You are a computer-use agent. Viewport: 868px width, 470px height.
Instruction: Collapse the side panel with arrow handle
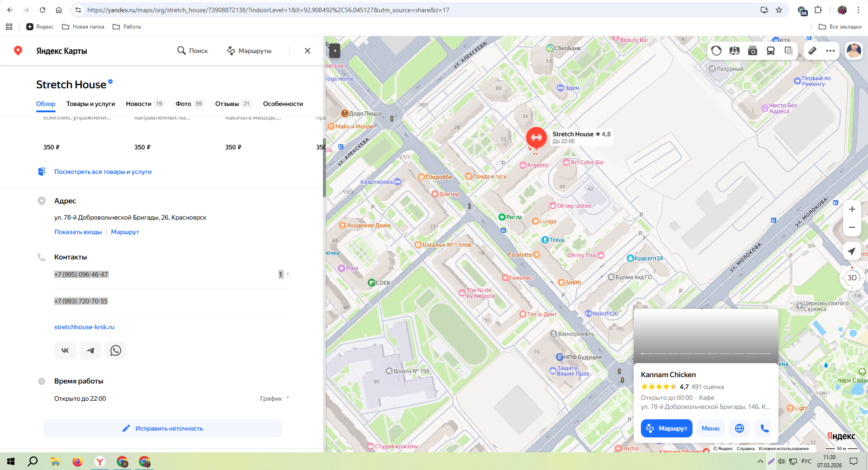334,50
